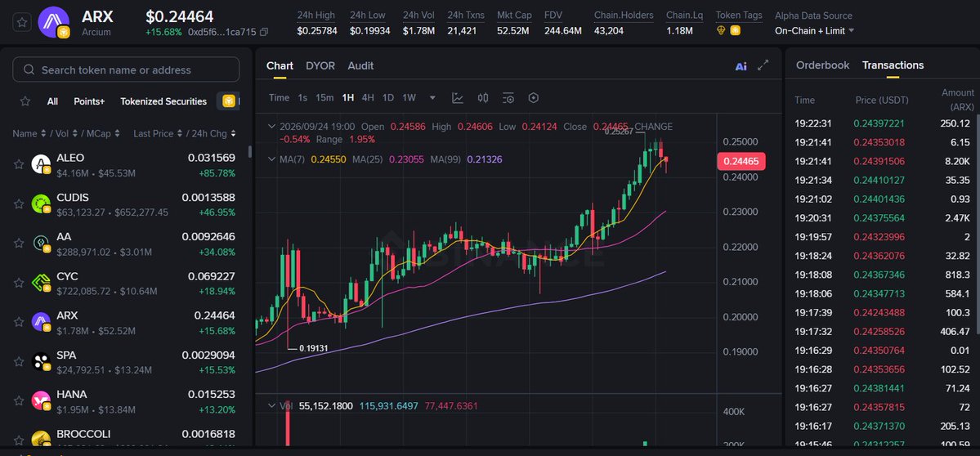
Task: Click the search magnifier icon
Action: point(29,70)
